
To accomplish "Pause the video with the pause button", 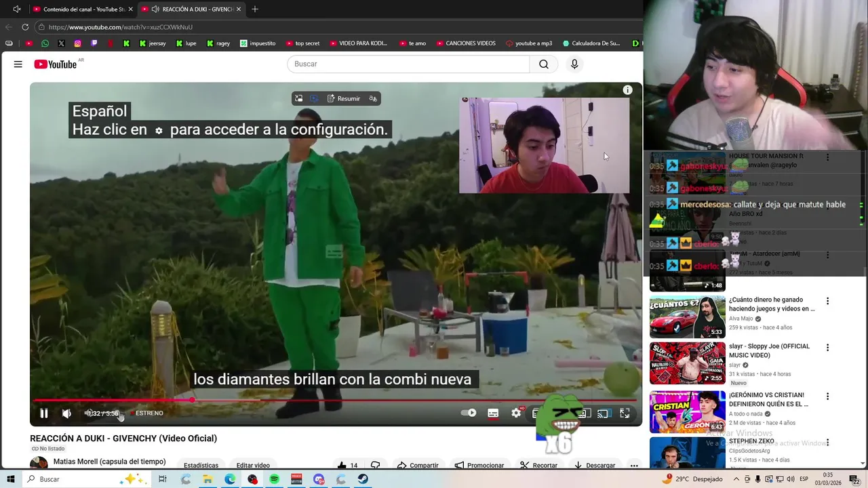I will point(44,413).
